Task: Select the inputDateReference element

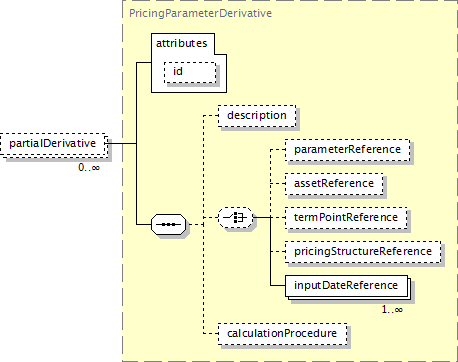Action: pos(346,286)
